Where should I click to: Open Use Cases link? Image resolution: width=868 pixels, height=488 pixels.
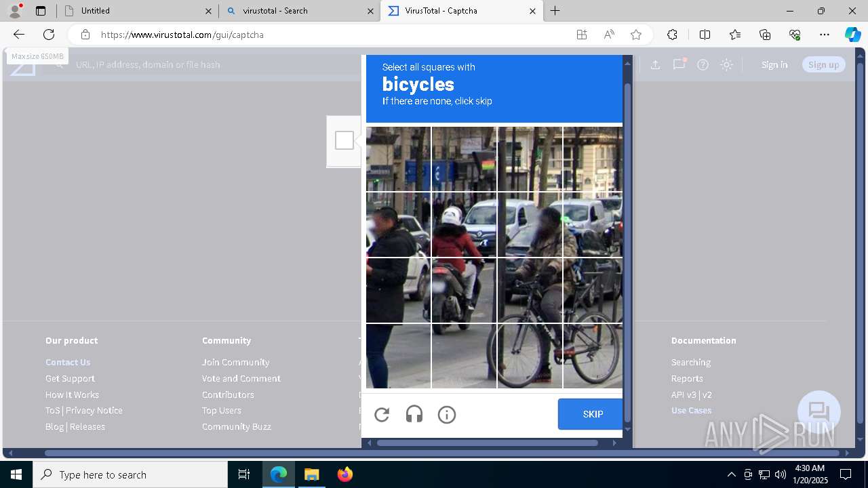tap(692, 410)
